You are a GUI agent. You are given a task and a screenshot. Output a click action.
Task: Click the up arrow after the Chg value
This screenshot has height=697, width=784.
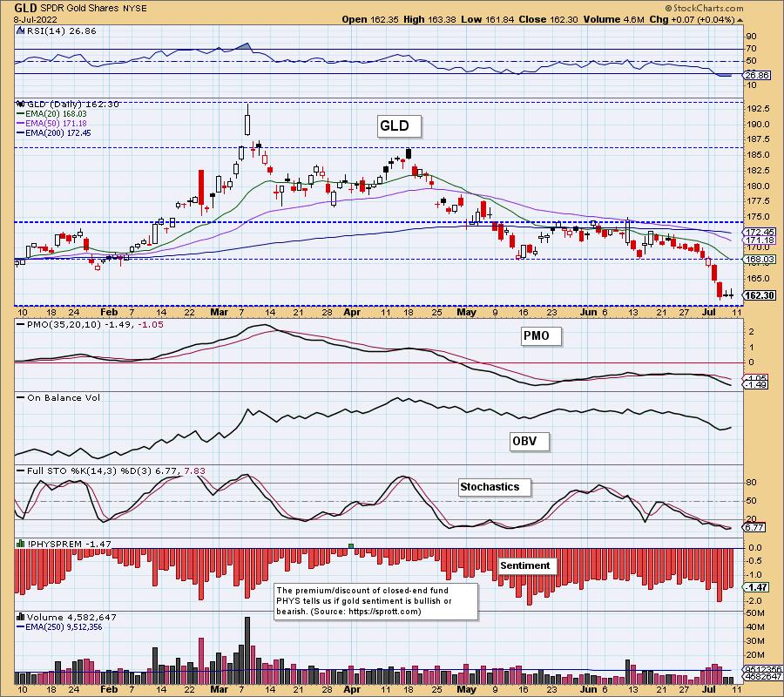pos(740,20)
